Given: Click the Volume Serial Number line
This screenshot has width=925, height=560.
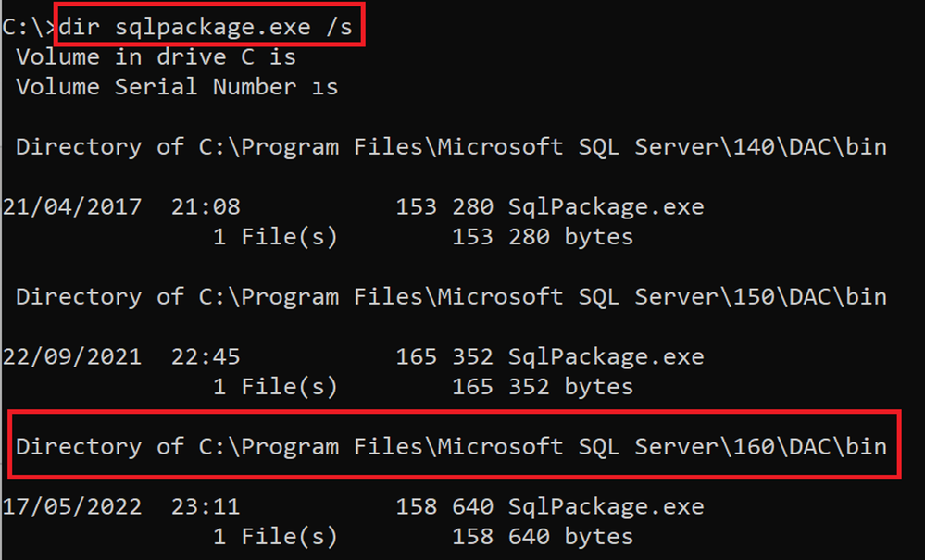Looking at the screenshot, I should [x=177, y=87].
